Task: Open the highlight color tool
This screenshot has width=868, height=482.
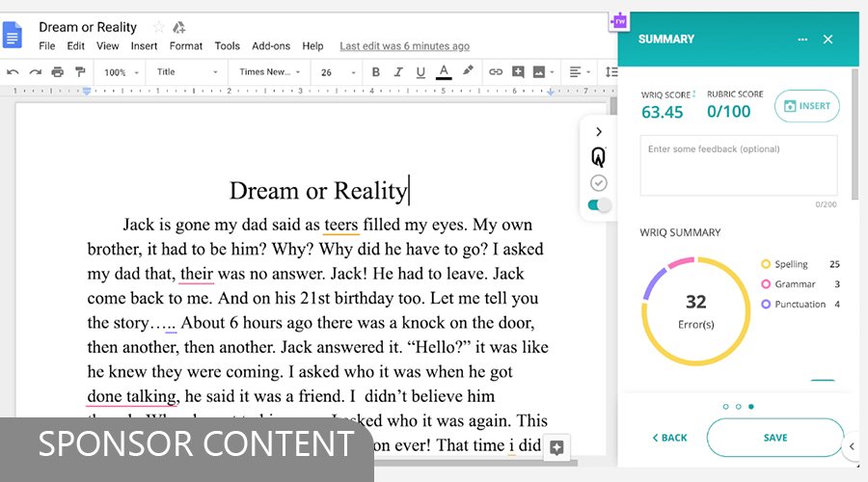Action: [x=469, y=70]
